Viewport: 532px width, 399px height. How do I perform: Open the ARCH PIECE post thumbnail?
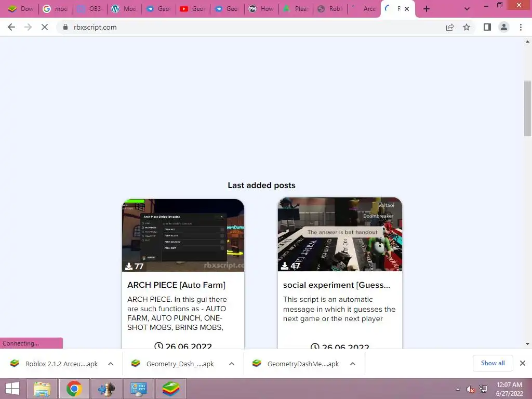point(183,235)
